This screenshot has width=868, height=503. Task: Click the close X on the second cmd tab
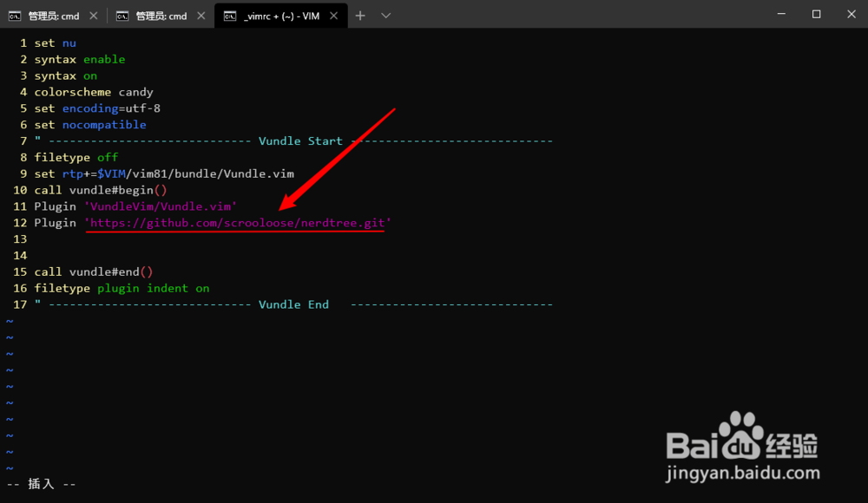point(201,15)
